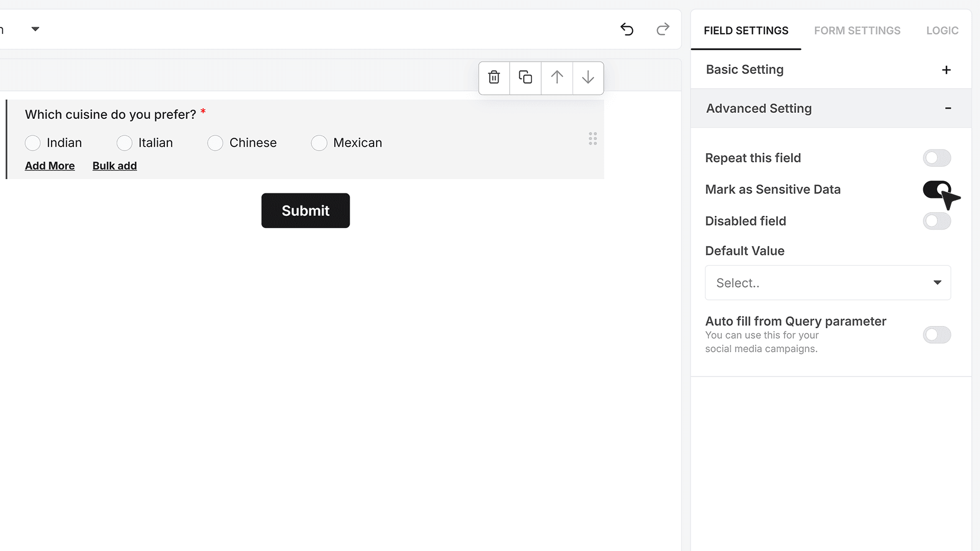This screenshot has width=980, height=551.
Task: Click the Submit button
Action: tap(305, 211)
